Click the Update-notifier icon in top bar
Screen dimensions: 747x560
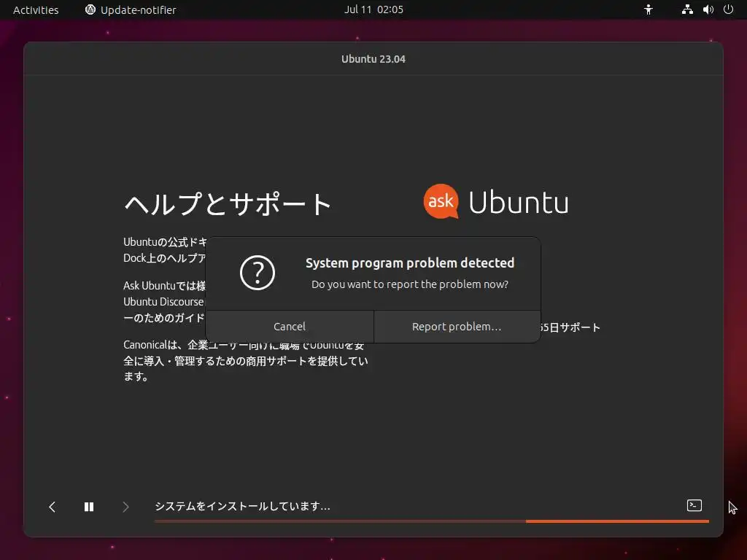90,9
